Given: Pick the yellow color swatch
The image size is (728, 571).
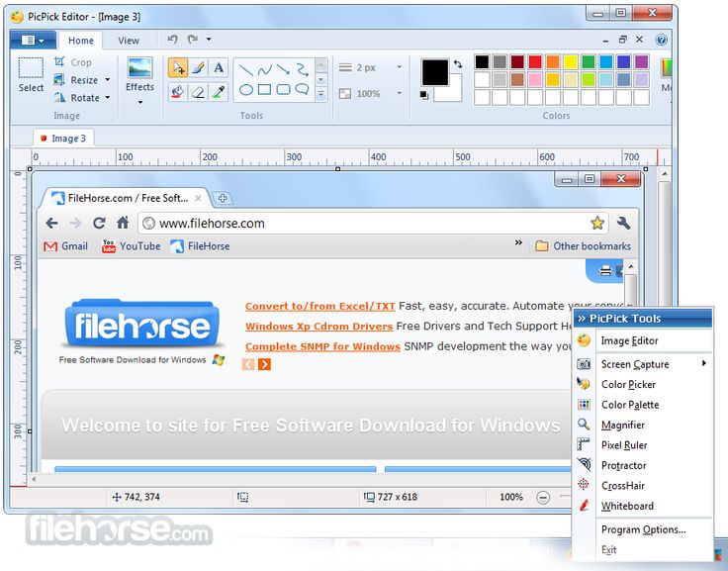Looking at the screenshot, I should (571, 61).
